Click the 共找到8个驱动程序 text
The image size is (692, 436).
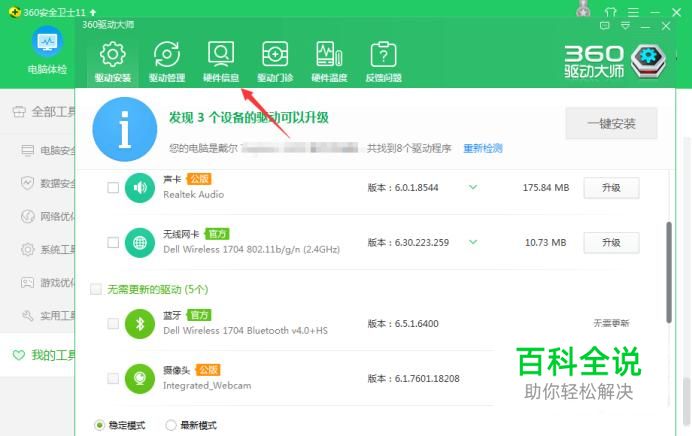tap(409, 148)
